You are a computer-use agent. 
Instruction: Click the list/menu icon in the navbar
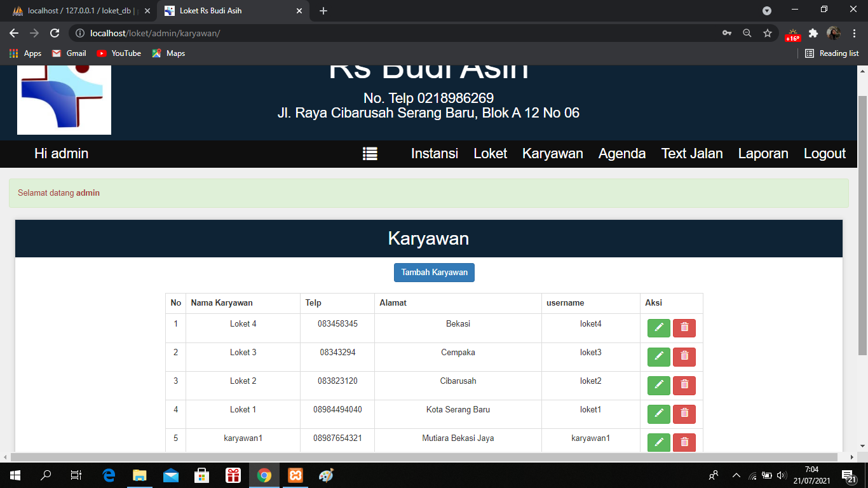tap(370, 154)
